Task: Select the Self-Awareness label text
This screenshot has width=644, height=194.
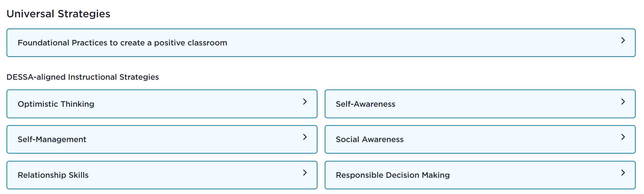Action: [x=366, y=104]
